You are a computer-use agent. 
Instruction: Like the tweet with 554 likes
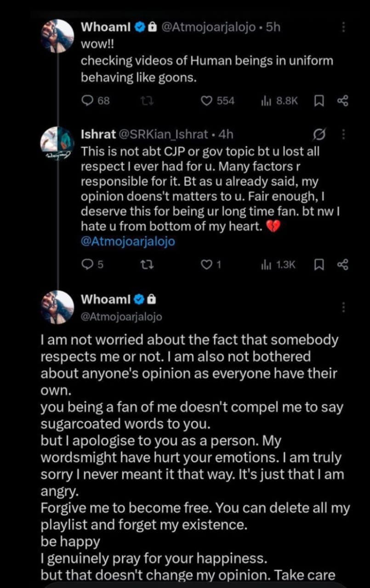click(218, 101)
